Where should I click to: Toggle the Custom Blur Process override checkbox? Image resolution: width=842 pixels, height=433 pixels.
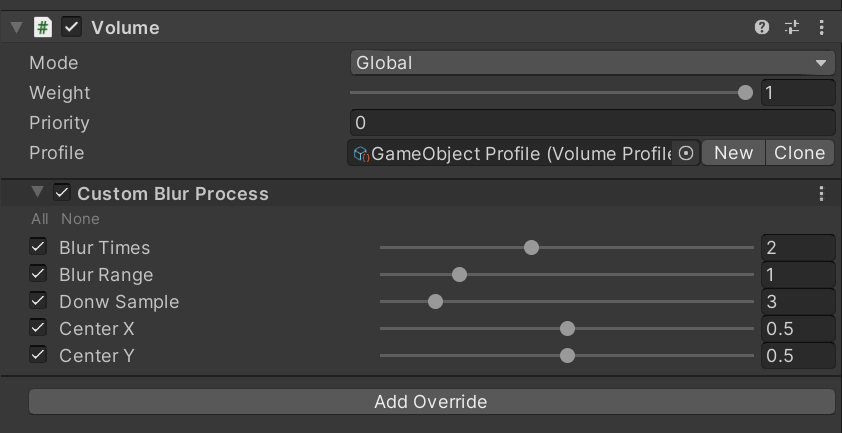[x=62, y=193]
